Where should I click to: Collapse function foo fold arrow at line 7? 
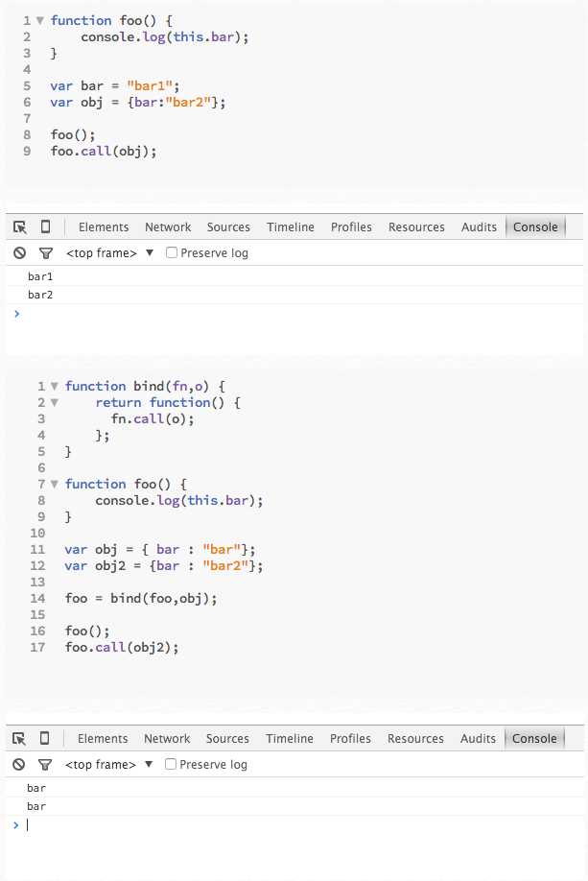55,485
